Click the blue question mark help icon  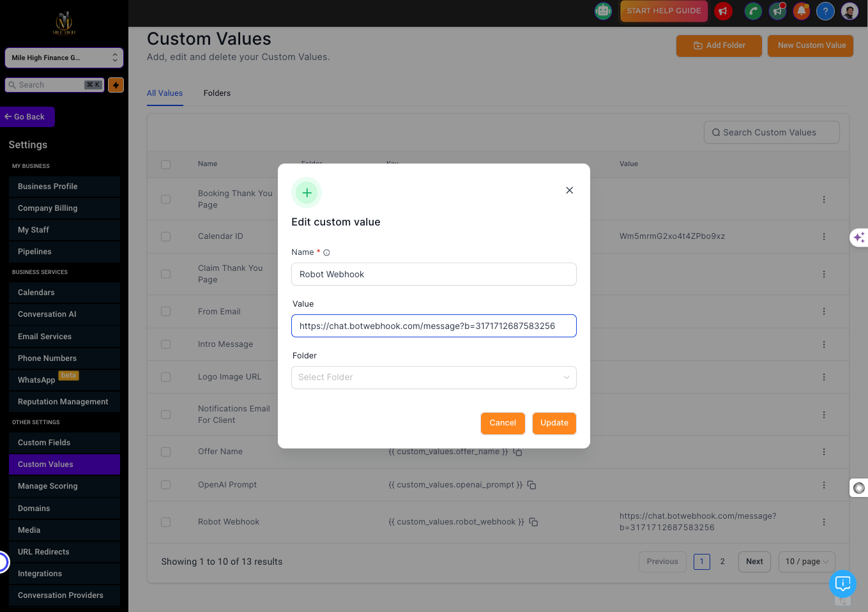(825, 11)
